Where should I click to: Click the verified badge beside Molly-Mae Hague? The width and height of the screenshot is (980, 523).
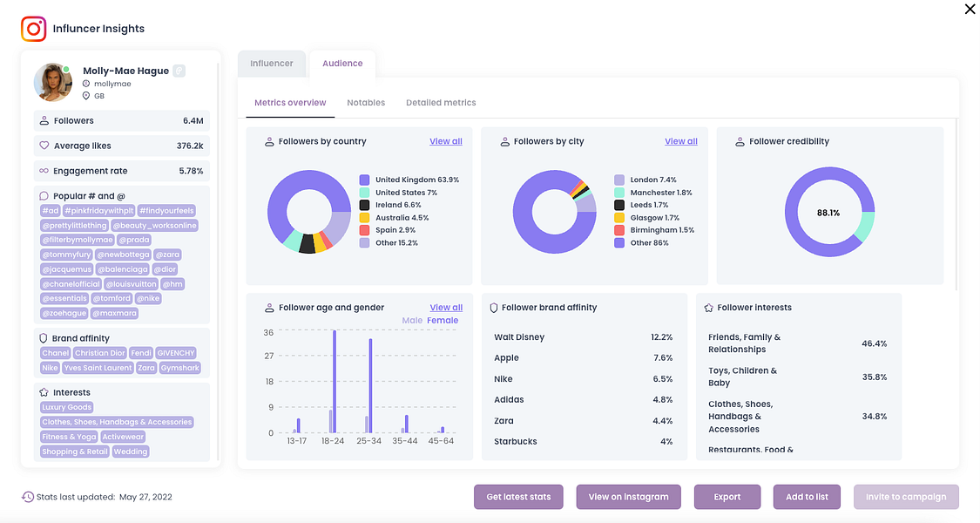pos(179,71)
